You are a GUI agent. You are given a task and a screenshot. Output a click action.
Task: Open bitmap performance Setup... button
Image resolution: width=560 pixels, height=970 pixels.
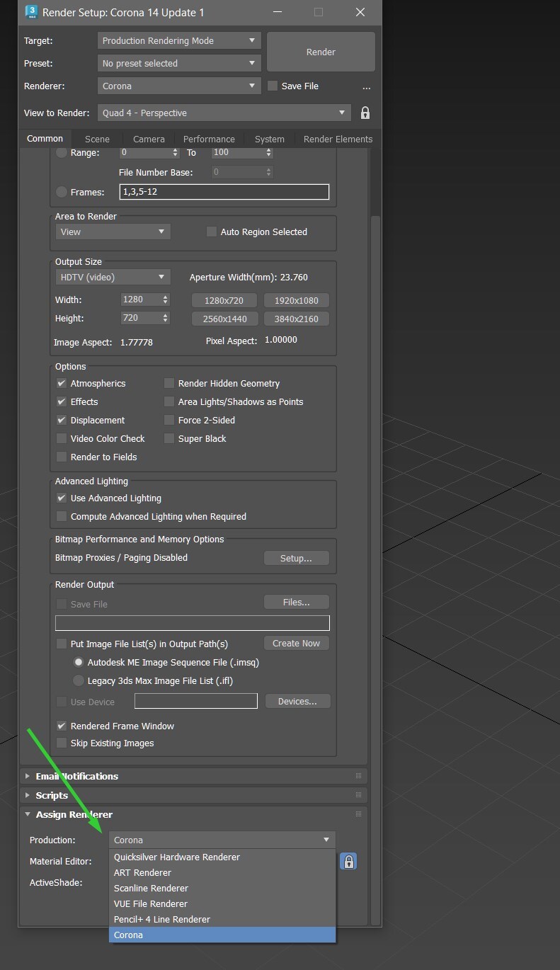(296, 558)
